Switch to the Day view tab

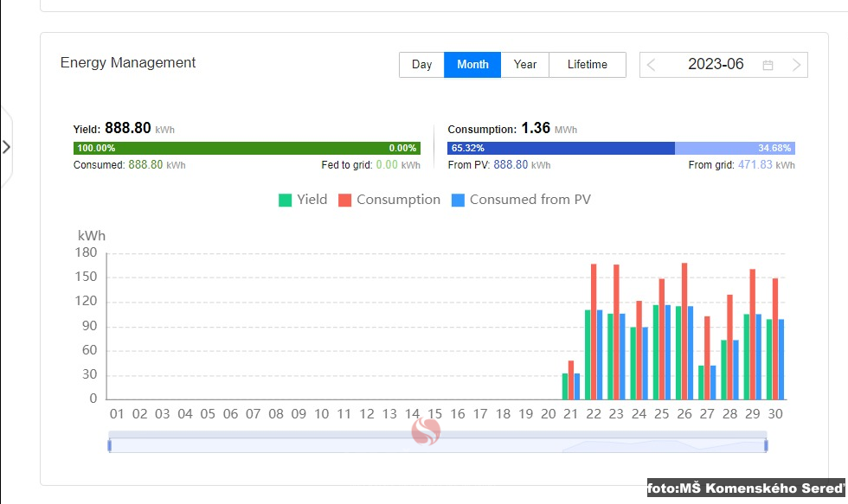pos(422,65)
